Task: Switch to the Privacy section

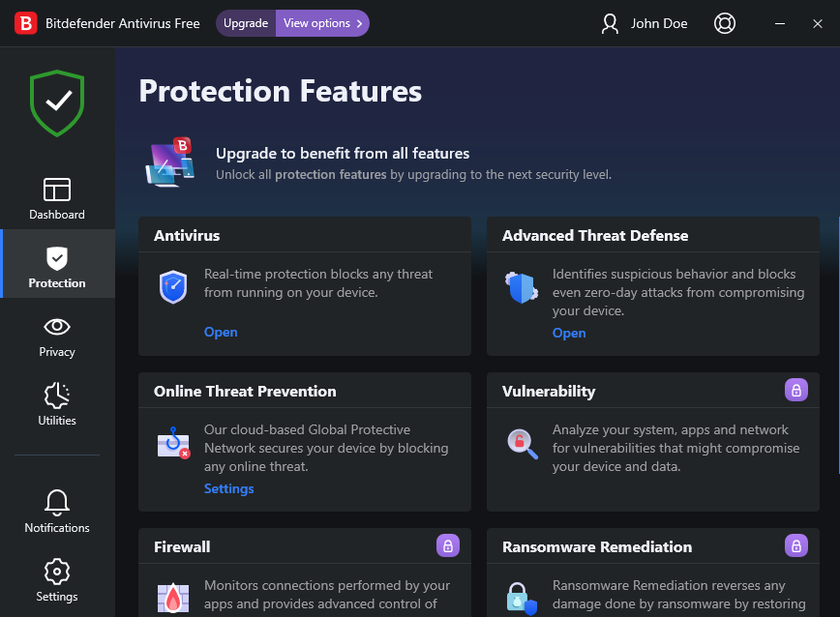Action: tap(57, 337)
